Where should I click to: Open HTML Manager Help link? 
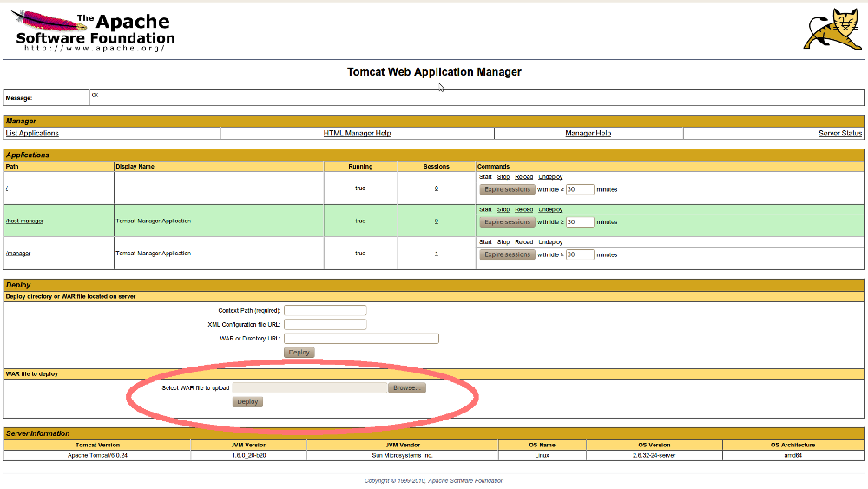(357, 134)
